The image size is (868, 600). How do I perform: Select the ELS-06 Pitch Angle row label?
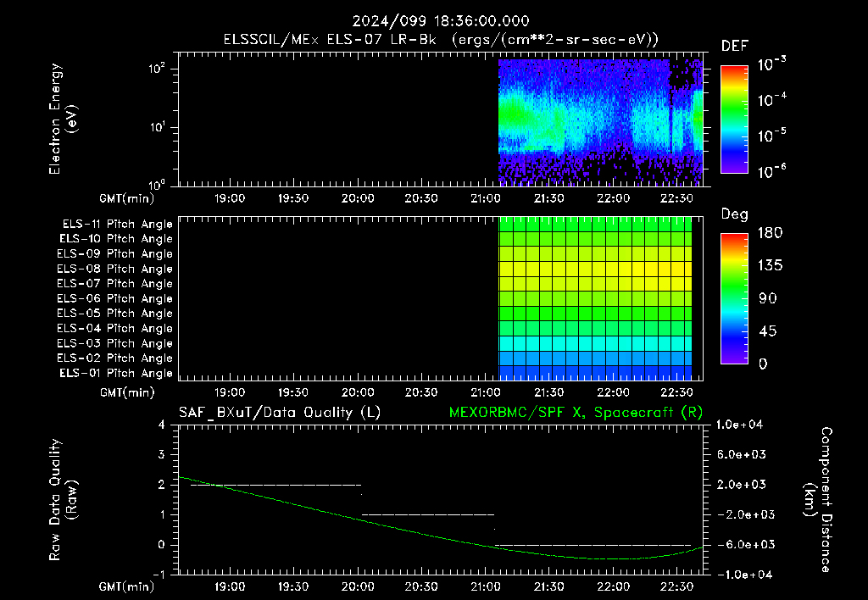click(x=114, y=299)
